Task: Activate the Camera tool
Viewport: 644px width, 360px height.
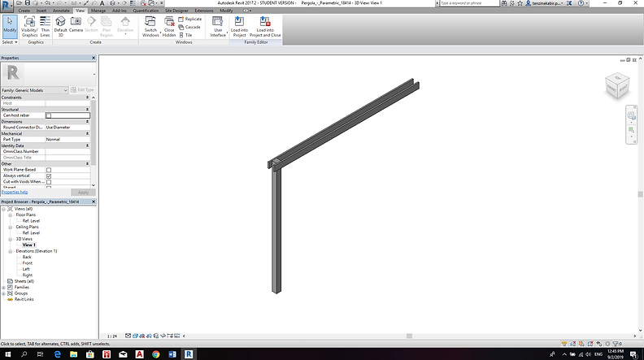Action: [76, 24]
